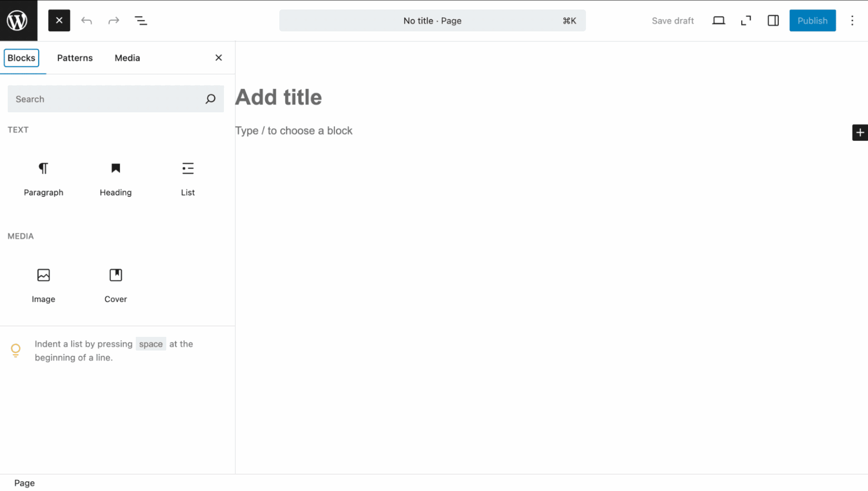
Task: Open the Document Overview list view
Action: pyautogui.click(x=141, y=20)
